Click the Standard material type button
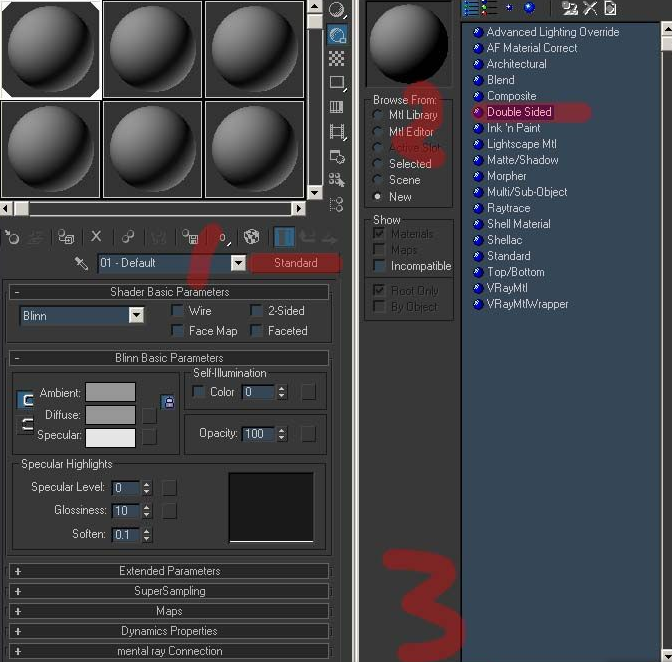This screenshot has height=662, width=672. pos(296,263)
